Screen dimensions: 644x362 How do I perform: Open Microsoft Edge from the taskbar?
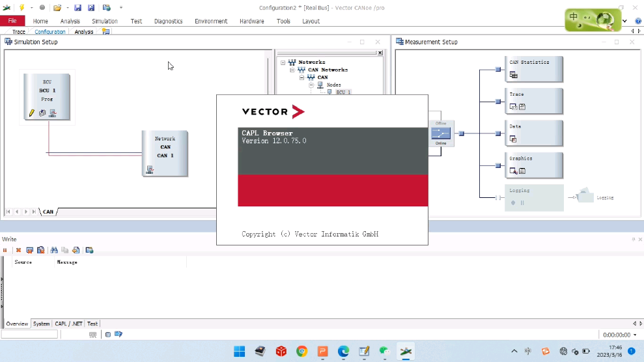click(343, 352)
